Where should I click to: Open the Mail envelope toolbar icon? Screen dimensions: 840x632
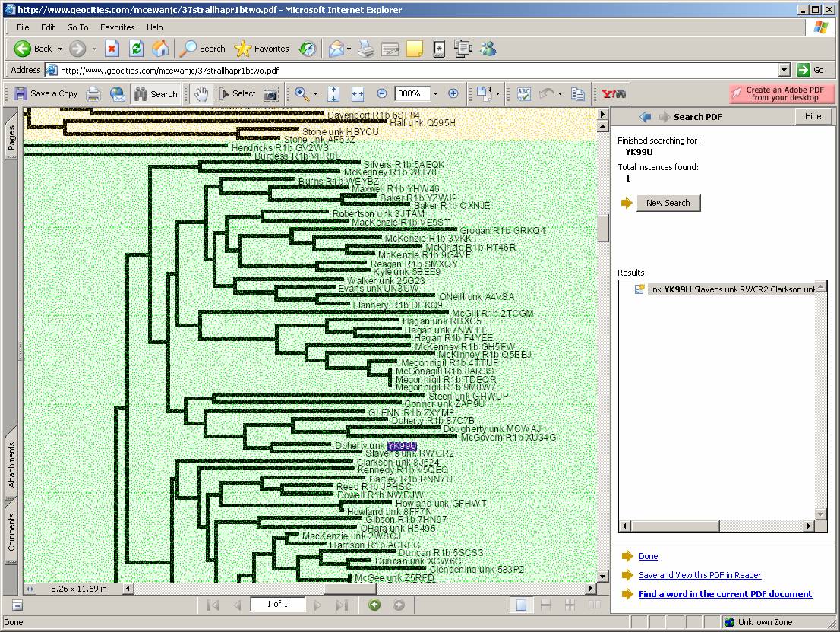[x=336, y=49]
